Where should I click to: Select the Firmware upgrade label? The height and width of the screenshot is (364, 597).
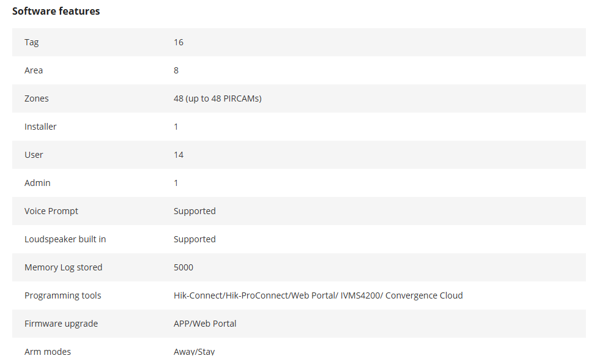(x=61, y=324)
